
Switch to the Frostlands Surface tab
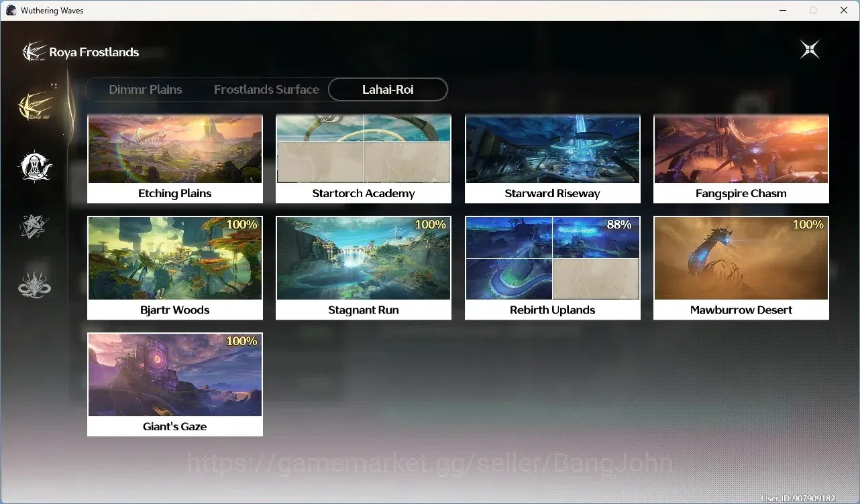pos(266,89)
